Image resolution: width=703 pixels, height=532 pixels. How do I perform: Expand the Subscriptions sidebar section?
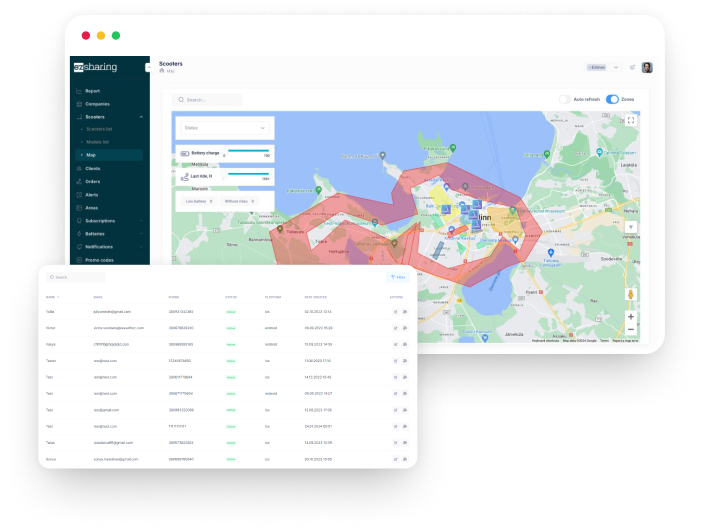point(141,221)
